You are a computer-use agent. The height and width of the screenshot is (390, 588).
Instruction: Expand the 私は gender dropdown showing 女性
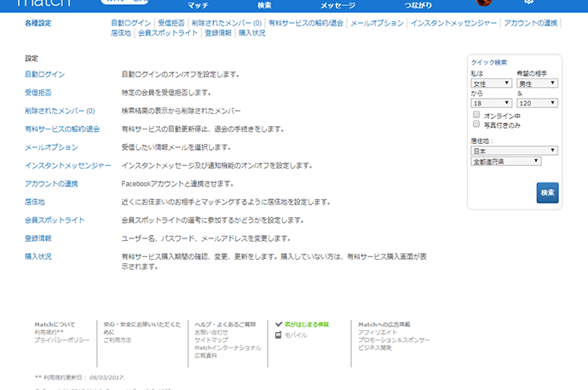[491, 83]
